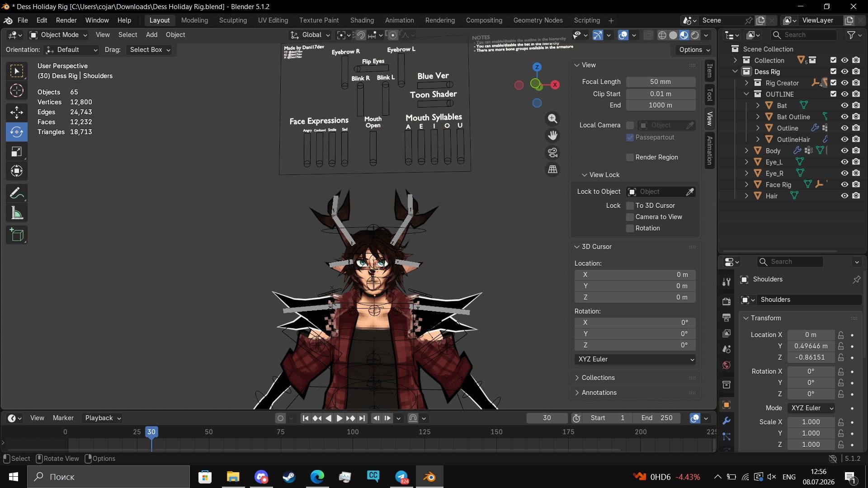Click the viewport zoom magnifier icon
Viewport: 868px width, 488px height.
coord(552,118)
